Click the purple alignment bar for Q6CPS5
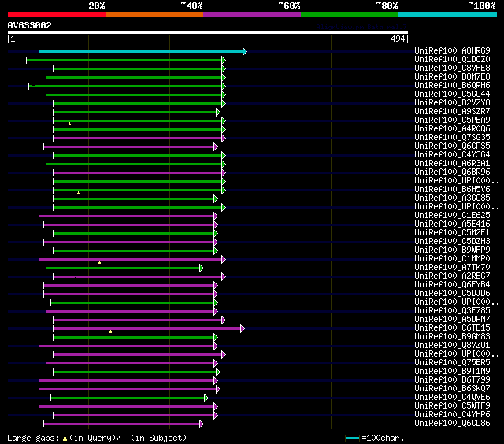 [131, 147]
